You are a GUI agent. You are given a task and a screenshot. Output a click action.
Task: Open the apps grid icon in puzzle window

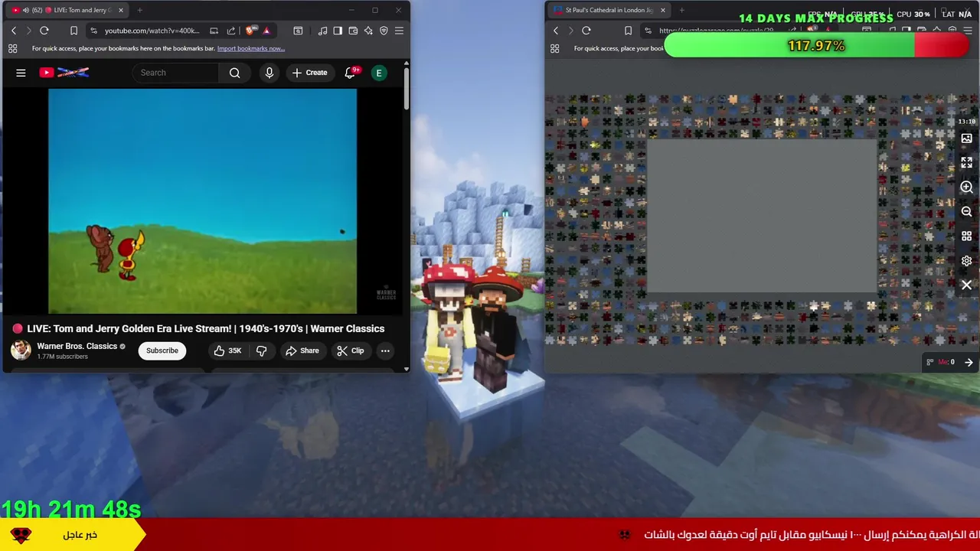[554, 48]
